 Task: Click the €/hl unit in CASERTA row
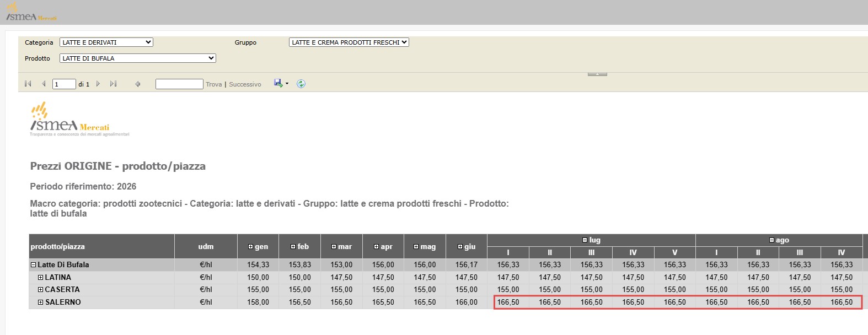point(206,290)
